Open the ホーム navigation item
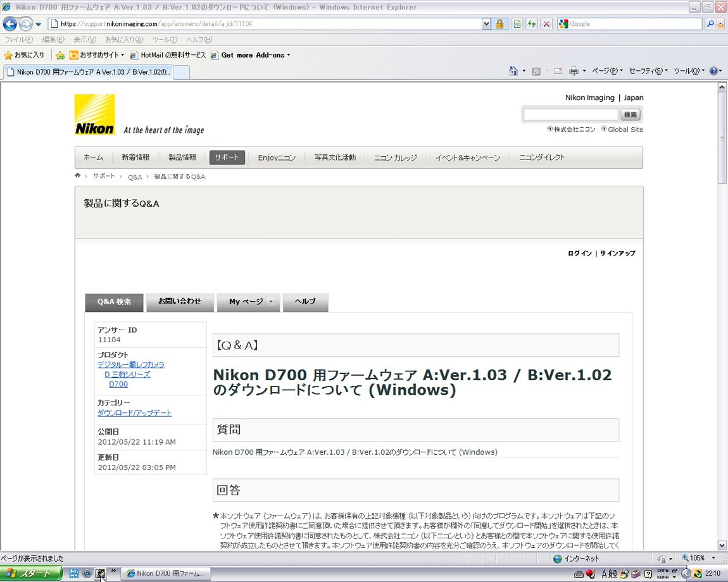The image size is (728, 582). tap(93, 158)
